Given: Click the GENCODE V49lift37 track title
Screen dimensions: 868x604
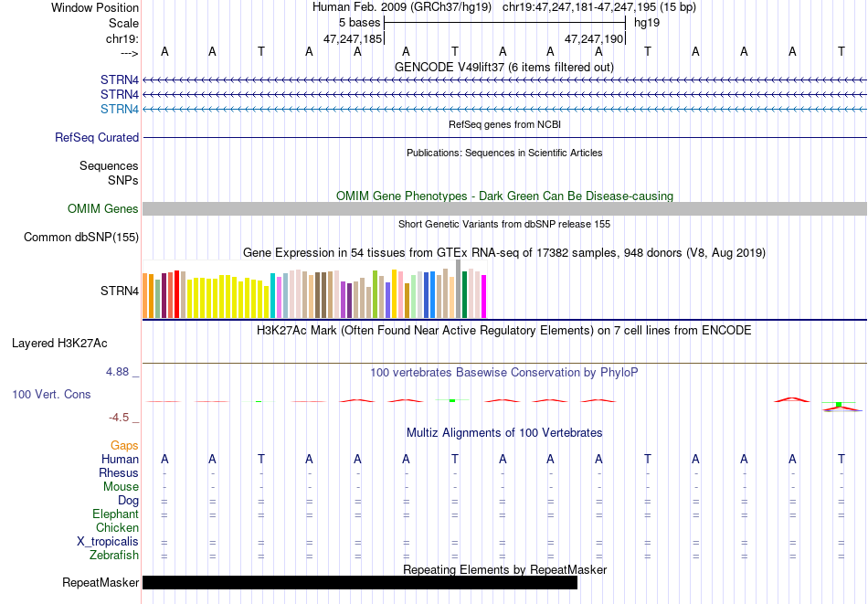Looking at the screenshot, I should click(x=503, y=67).
